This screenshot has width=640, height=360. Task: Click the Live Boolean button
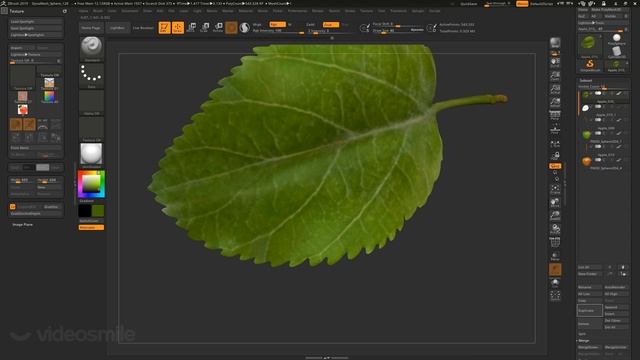point(143,28)
